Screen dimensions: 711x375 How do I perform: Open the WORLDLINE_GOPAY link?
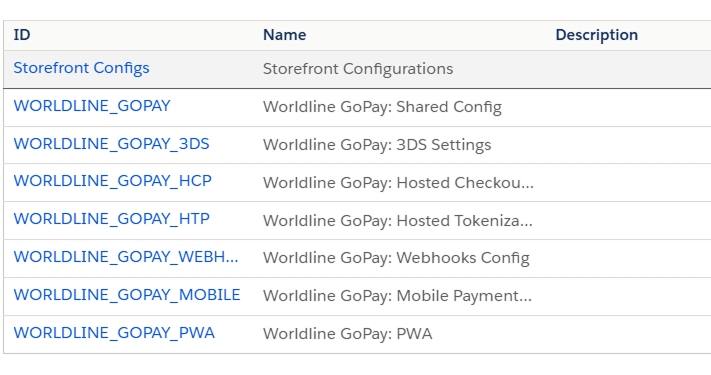(x=92, y=106)
